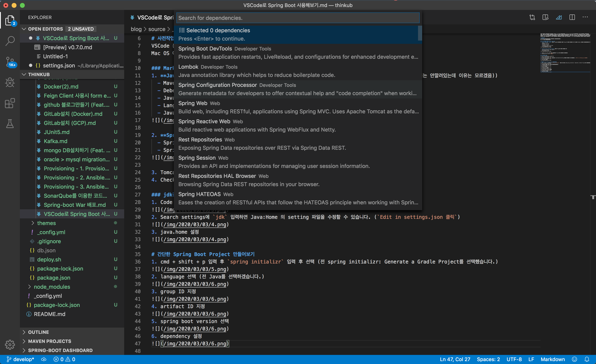Select Rest Repositories HAL Browser dependency
596x364 pixels.
point(298,180)
